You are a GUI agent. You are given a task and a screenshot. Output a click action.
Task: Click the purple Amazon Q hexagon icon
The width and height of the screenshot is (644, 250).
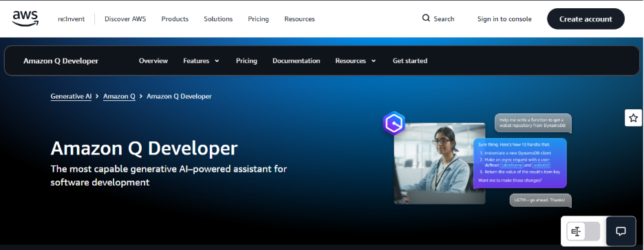pyautogui.click(x=394, y=123)
